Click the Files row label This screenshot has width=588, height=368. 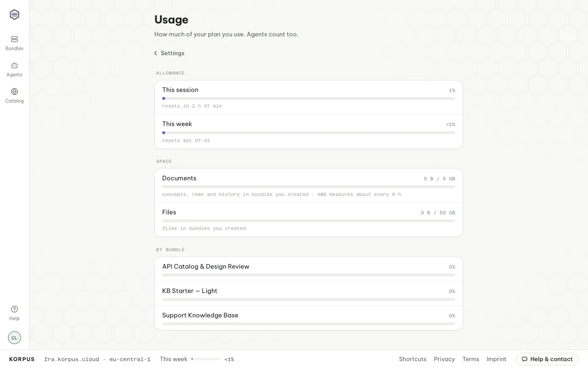click(x=169, y=212)
